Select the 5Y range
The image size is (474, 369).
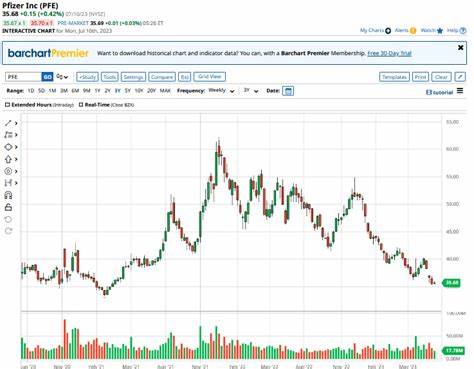coord(128,91)
